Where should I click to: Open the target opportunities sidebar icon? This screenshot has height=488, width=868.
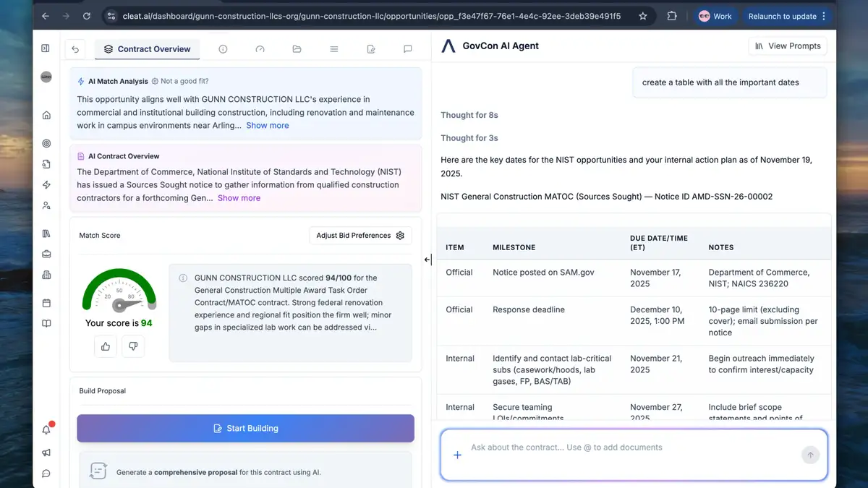point(46,144)
